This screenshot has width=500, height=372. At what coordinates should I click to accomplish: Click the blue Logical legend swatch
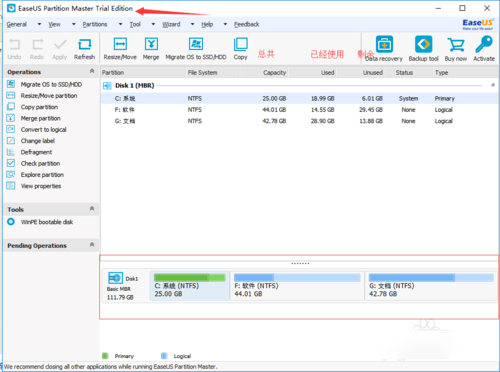pos(164,356)
